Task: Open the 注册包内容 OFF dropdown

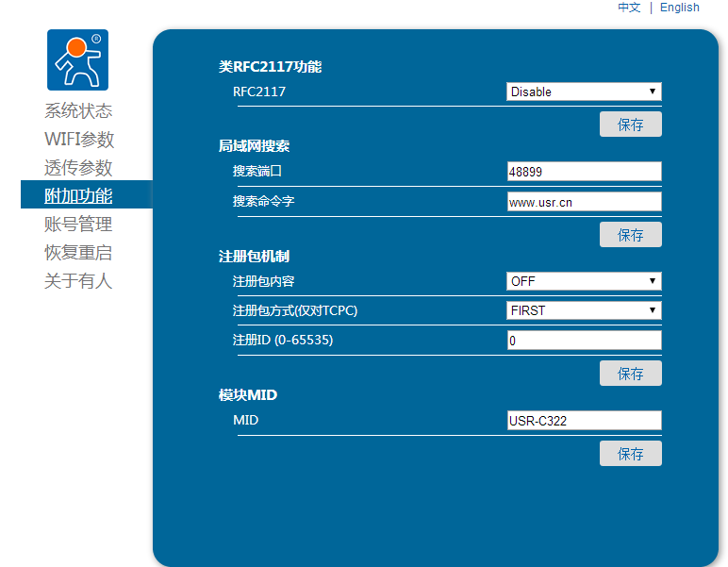Action: coord(584,281)
